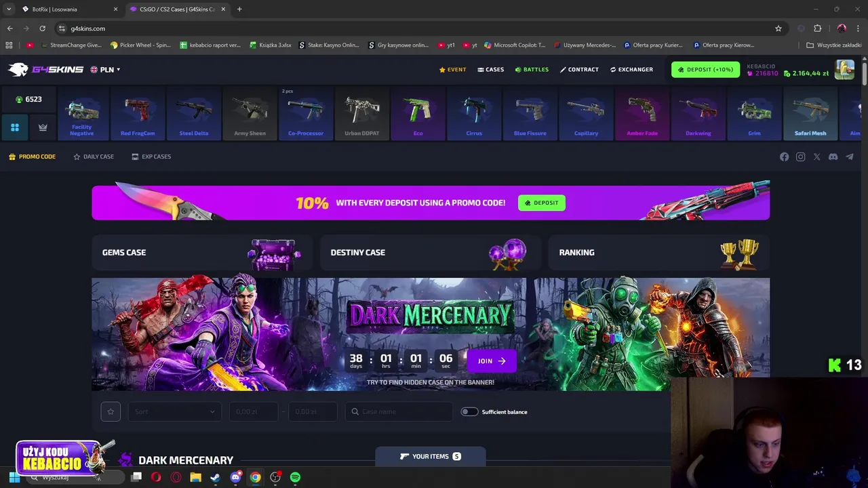This screenshot has width=868, height=488.
Task: Open a new browser tab
Action: (239, 9)
